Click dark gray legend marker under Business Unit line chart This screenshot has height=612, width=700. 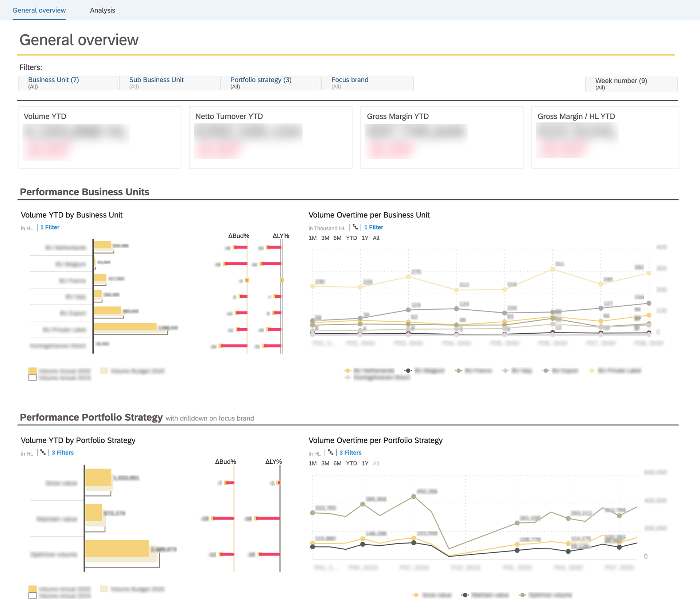point(408,370)
